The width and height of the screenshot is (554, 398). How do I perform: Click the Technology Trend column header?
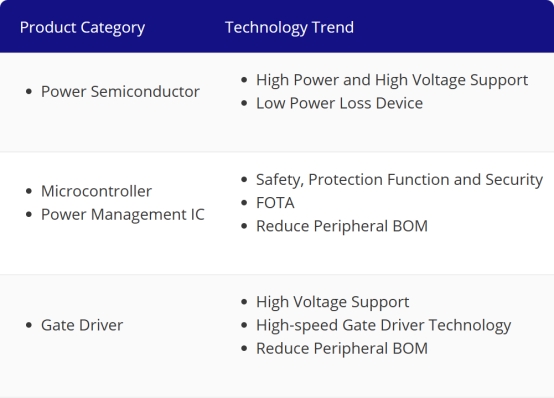click(289, 27)
